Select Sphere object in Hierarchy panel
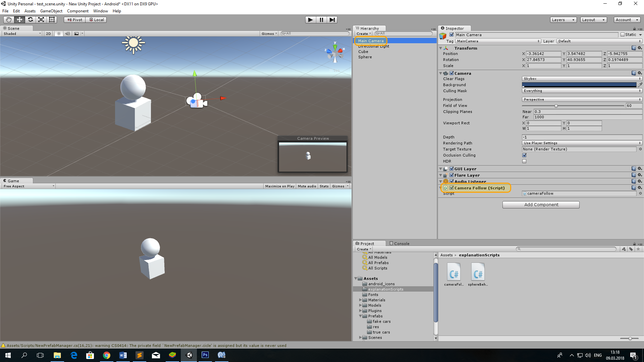This screenshot has height=362, width=644. (365, 57)
